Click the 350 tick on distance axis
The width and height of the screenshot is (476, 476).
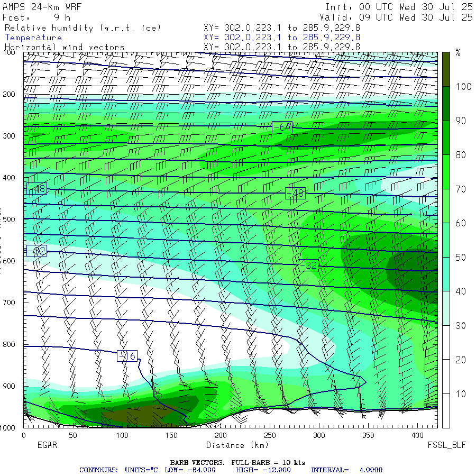(x=368, y=435)
